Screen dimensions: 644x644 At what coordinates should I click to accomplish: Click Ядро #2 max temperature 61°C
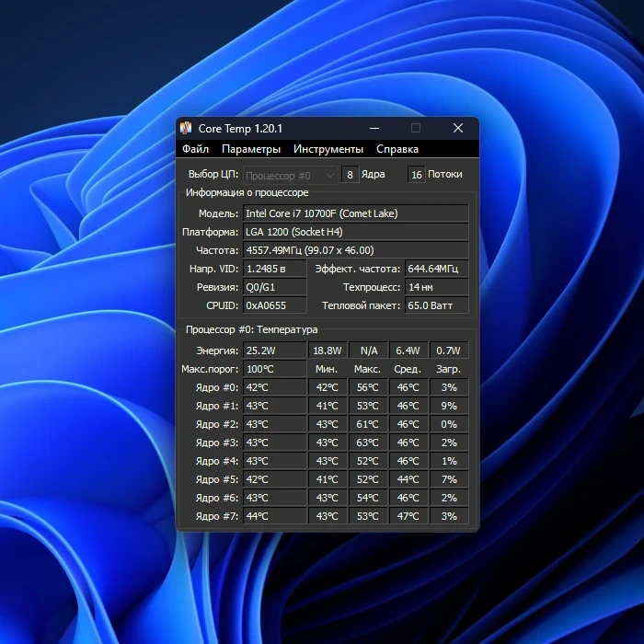pyautogui.click(x=368, y=424)
